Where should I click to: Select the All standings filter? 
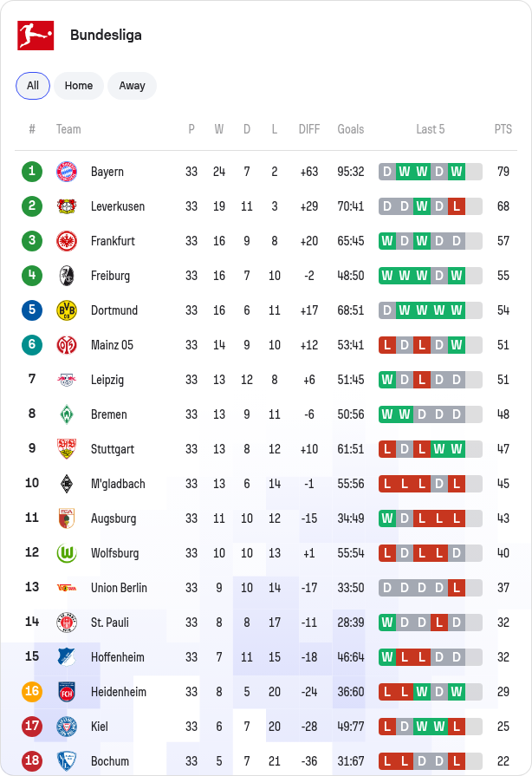(x=33, y=86)
